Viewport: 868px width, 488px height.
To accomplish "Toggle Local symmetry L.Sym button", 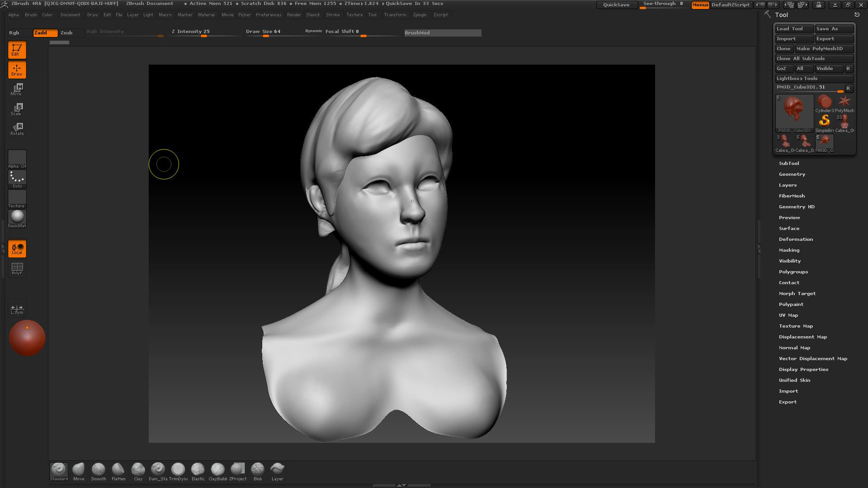I will [17, 309].
